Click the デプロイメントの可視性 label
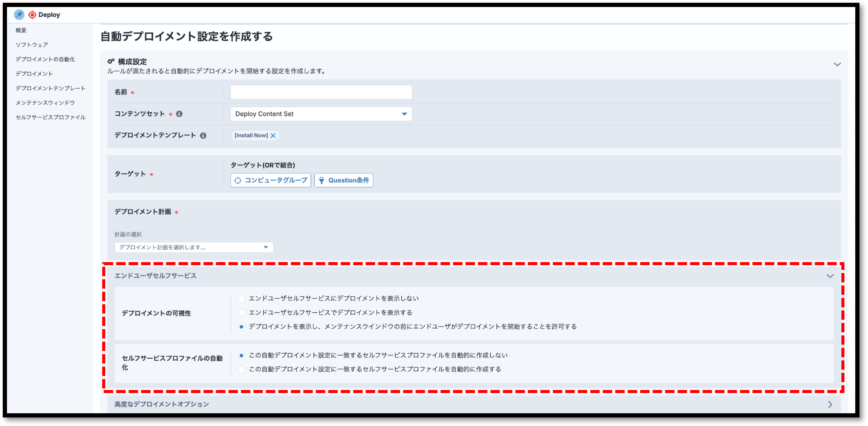 click(x=156, y=313)
